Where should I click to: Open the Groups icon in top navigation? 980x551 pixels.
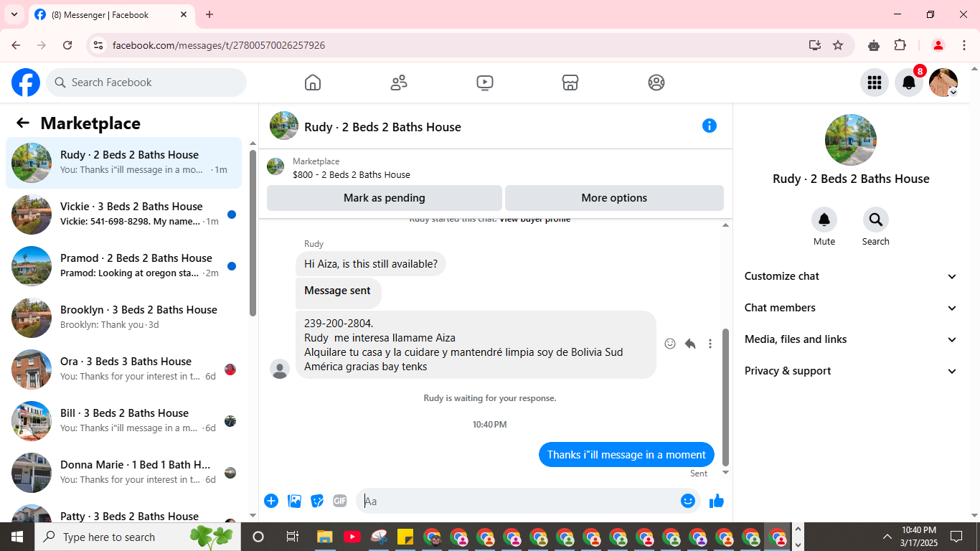click(656, 83)
